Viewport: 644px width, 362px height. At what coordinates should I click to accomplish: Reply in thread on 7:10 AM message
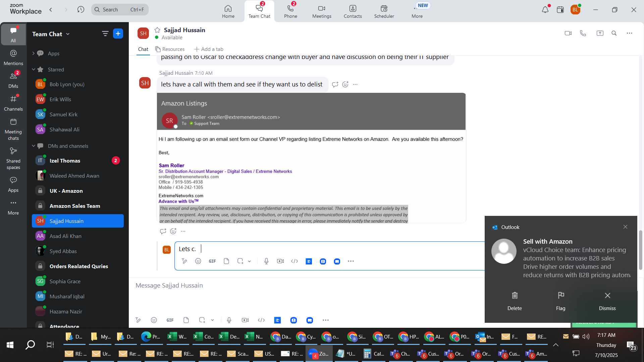coord(335,84)
